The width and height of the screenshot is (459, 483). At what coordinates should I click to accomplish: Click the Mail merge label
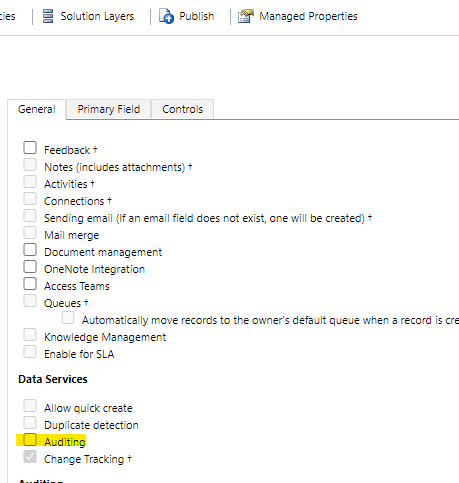coord(71,235)
